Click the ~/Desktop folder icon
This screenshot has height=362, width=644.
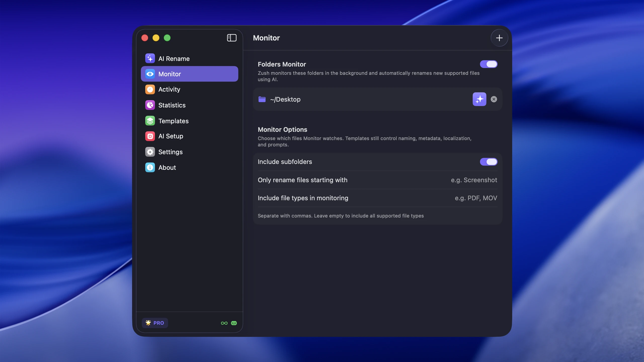[262, 99]
